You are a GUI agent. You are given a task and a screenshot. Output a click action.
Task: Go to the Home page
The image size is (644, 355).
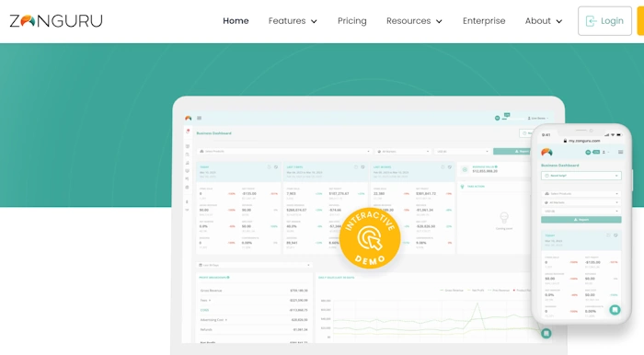pos(236,21)
